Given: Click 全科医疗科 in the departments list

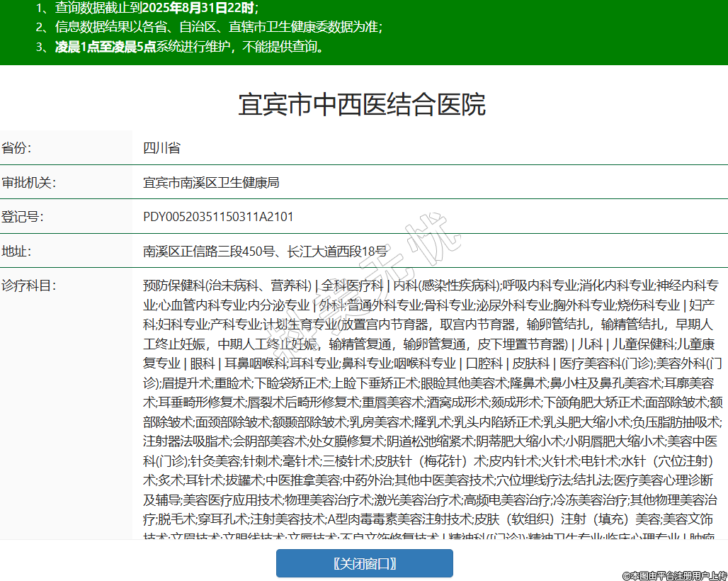Looking at the screenshot, I should (352, 286).
